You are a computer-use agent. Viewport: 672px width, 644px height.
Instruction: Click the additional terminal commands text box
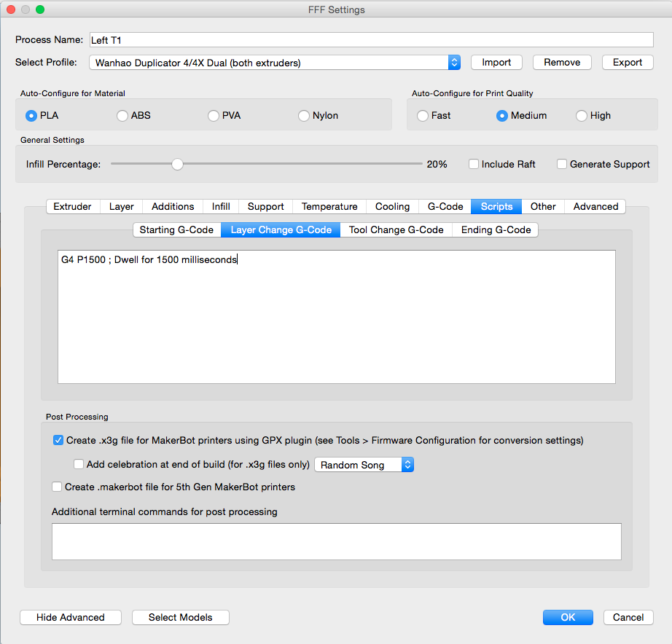click(x=337, y=541)
